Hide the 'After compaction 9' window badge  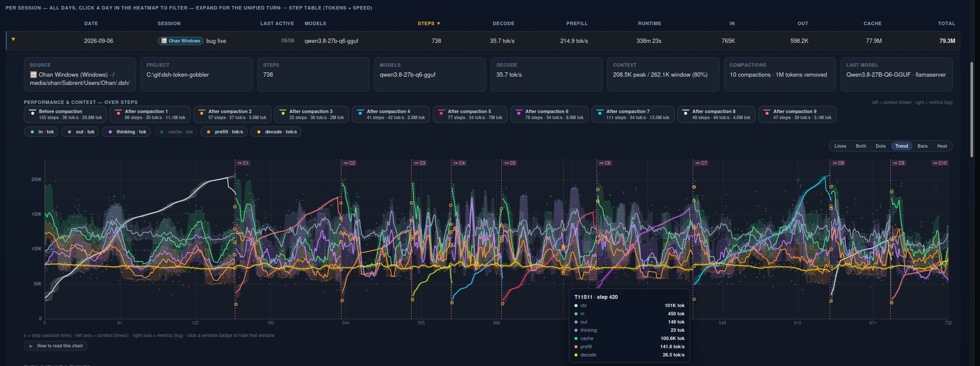797,114
